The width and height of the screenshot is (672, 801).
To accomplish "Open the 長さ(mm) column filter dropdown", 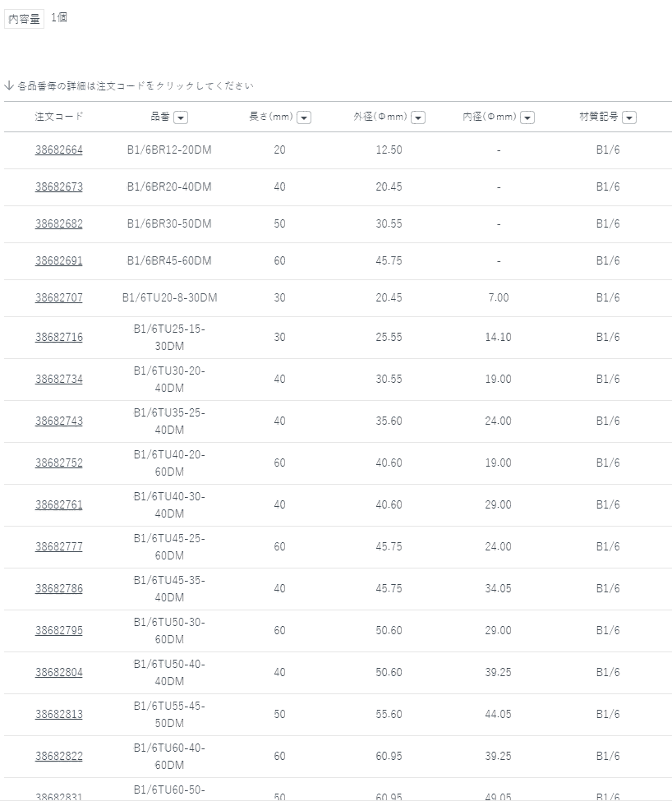I will pyautogui.click(x=304, y=117).
